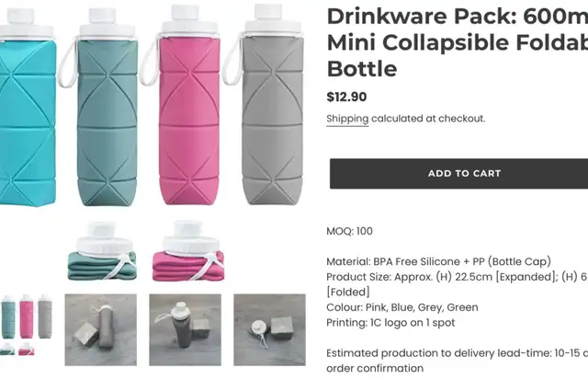This screenshot has width=588, height=379.
Task: Click the $12.90 price text
Action: pyautogui.click(x=346, y=97)
